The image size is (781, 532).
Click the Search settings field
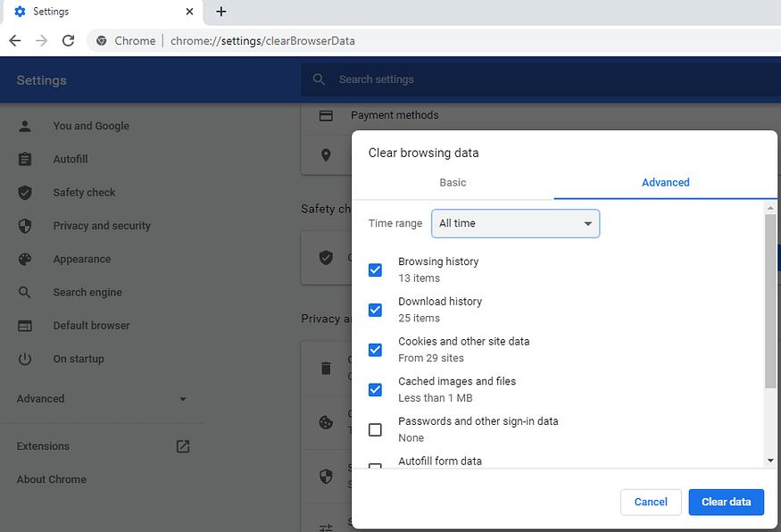pos(541,79)
